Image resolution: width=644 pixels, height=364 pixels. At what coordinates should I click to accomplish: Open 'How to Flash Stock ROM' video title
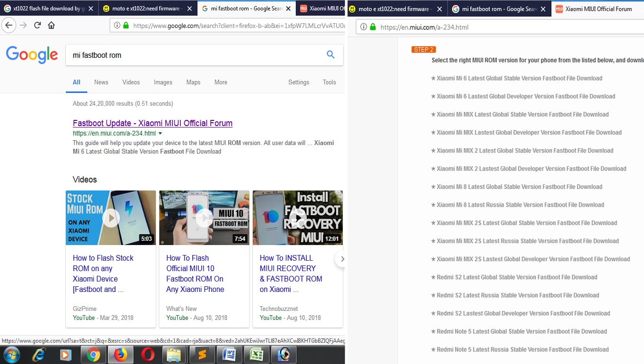tap(103, 273)
